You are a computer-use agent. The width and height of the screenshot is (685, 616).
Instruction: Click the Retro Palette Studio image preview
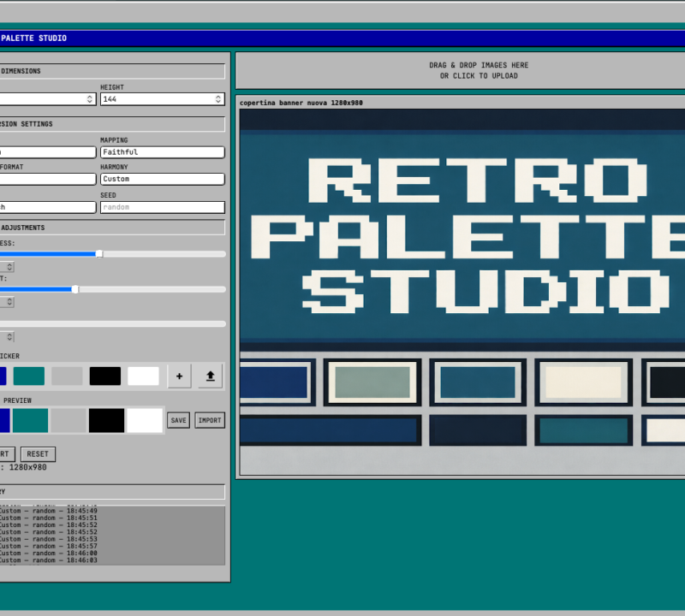[462, 292]
